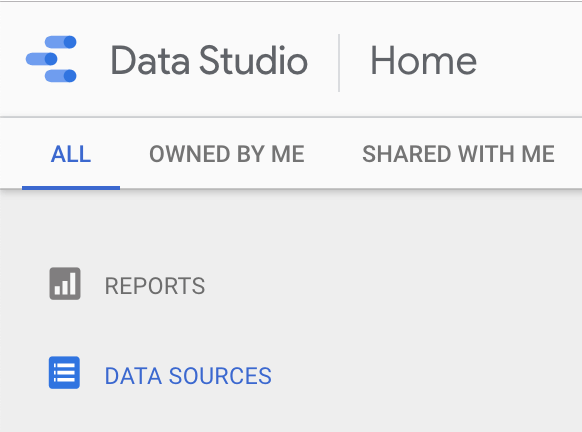
Task: Click the three-bar Data Studio product mark
Action: coord(51,59)
